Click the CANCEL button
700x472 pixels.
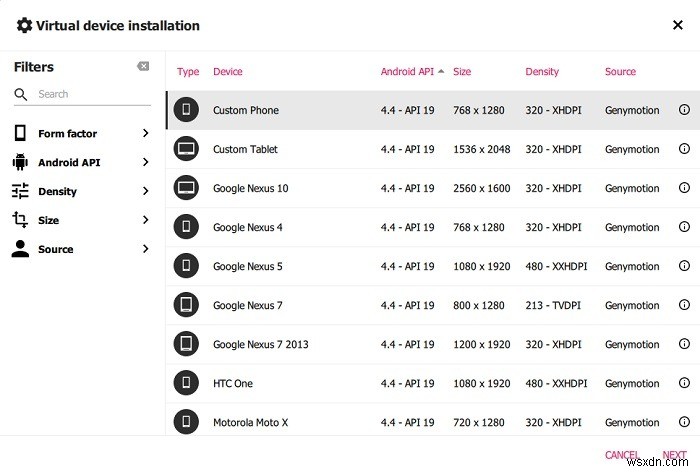pyautogui.click(x=622, y=455)
